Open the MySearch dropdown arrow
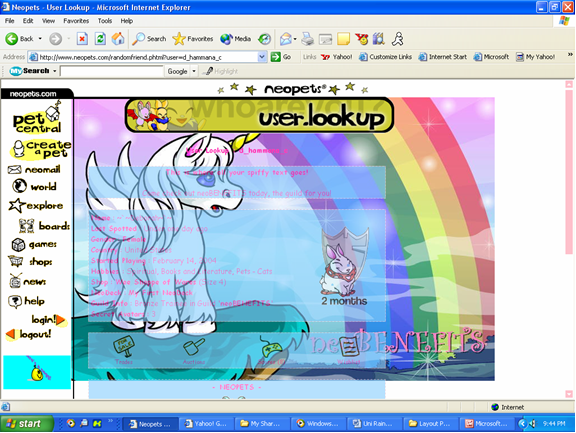 coord(55,71)
